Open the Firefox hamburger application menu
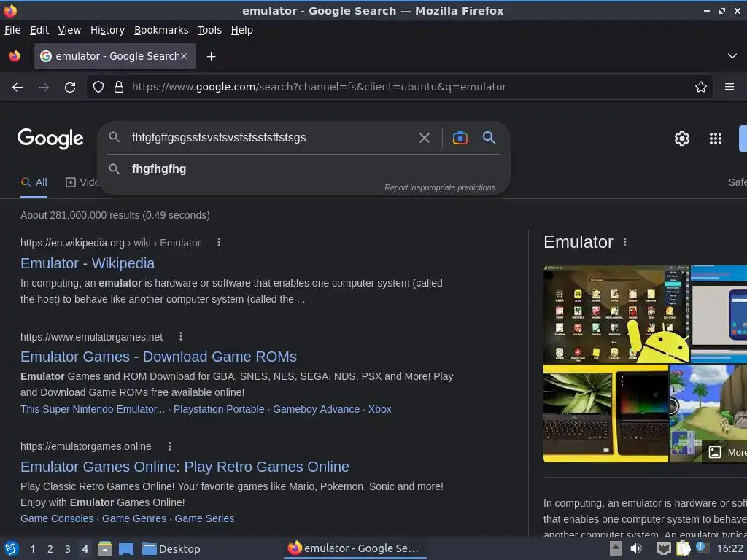The height and width of the screenshot is (560, 747). point(729,87)
